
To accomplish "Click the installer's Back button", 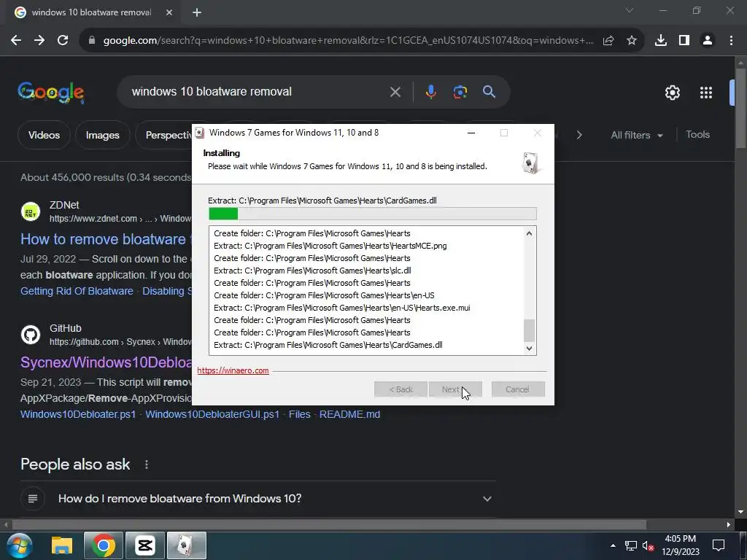I will 400,389.
